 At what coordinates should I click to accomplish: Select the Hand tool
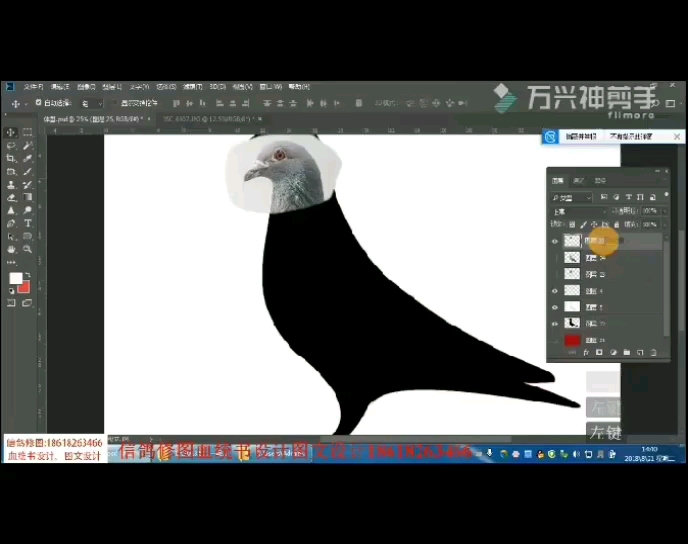(11, 249)
